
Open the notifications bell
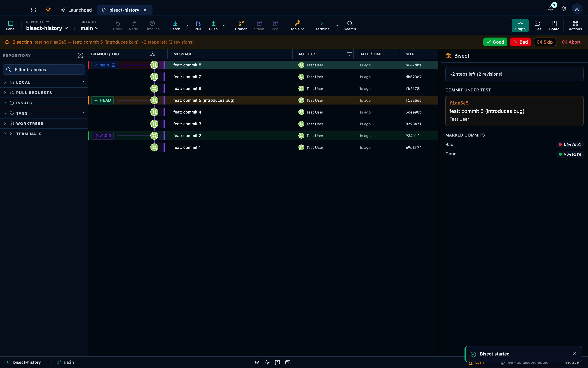[x=551, y=9]
